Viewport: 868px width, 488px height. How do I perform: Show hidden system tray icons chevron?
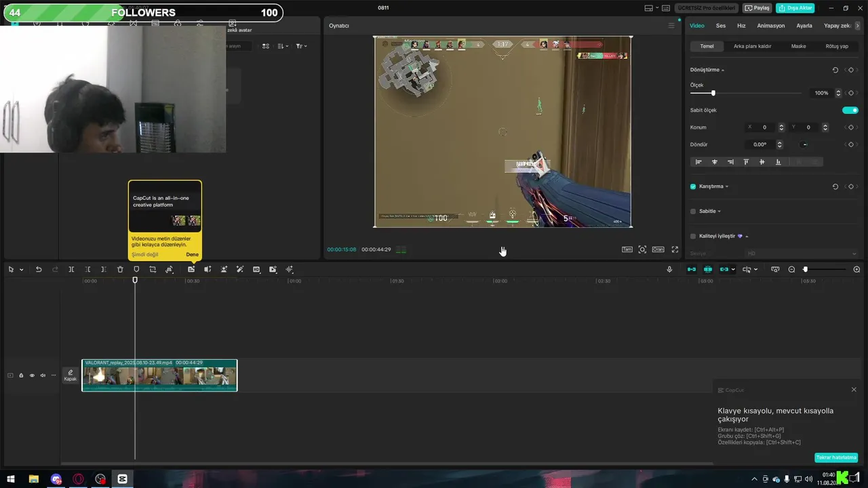click(x=754, y=479)
